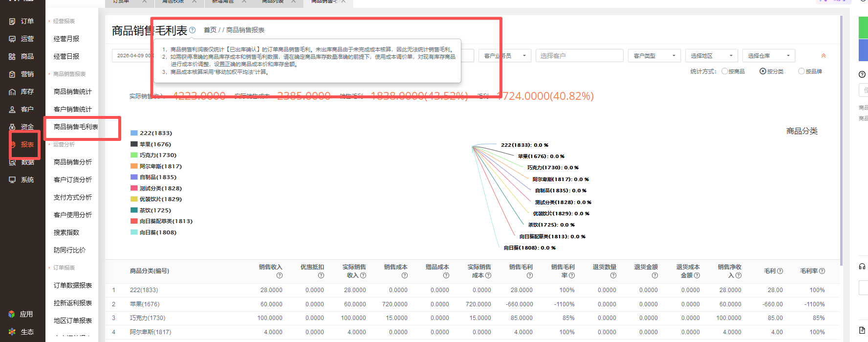Open the 生态 entry in the dark sidebar

(21, 332)
